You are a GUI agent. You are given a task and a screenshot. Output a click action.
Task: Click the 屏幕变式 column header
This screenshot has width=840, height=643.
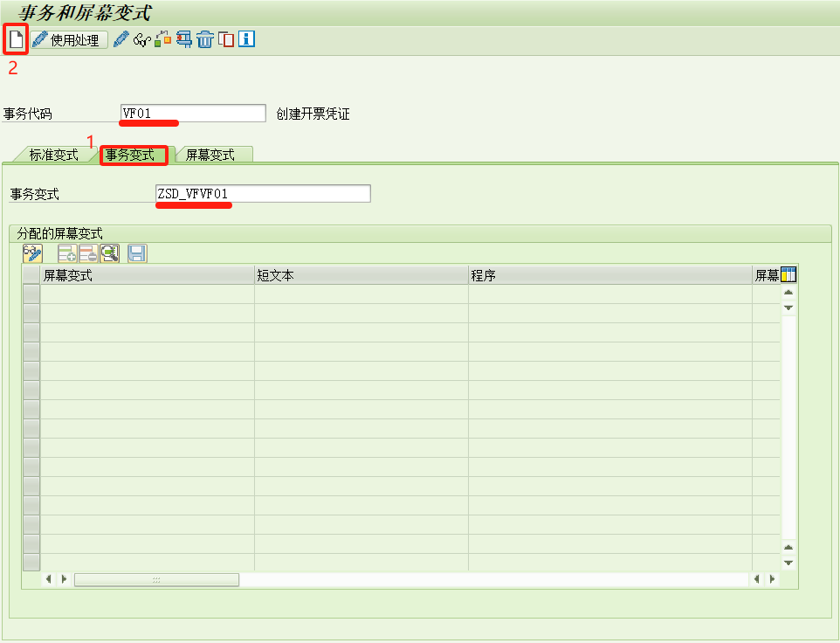coord(148,275)
